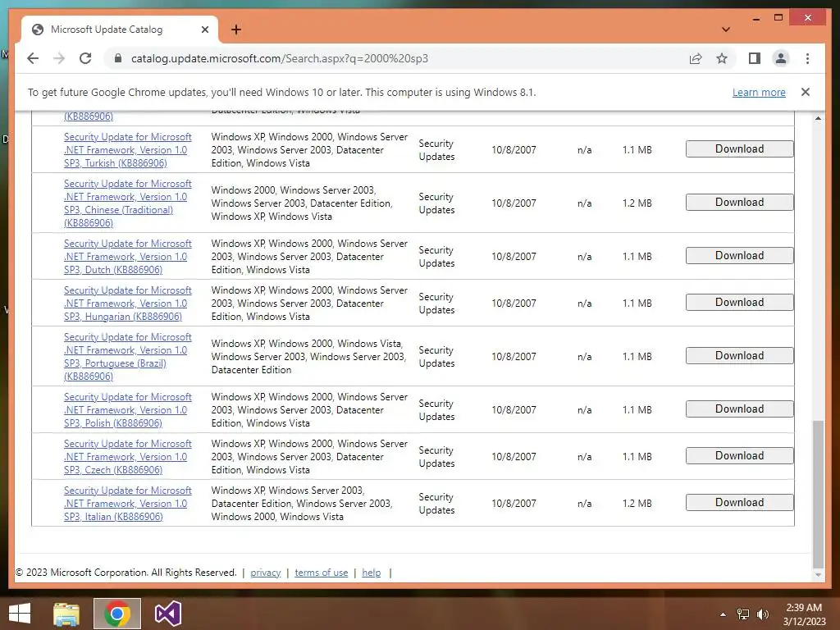Click the page scrollbar thumb

(818, 494)
